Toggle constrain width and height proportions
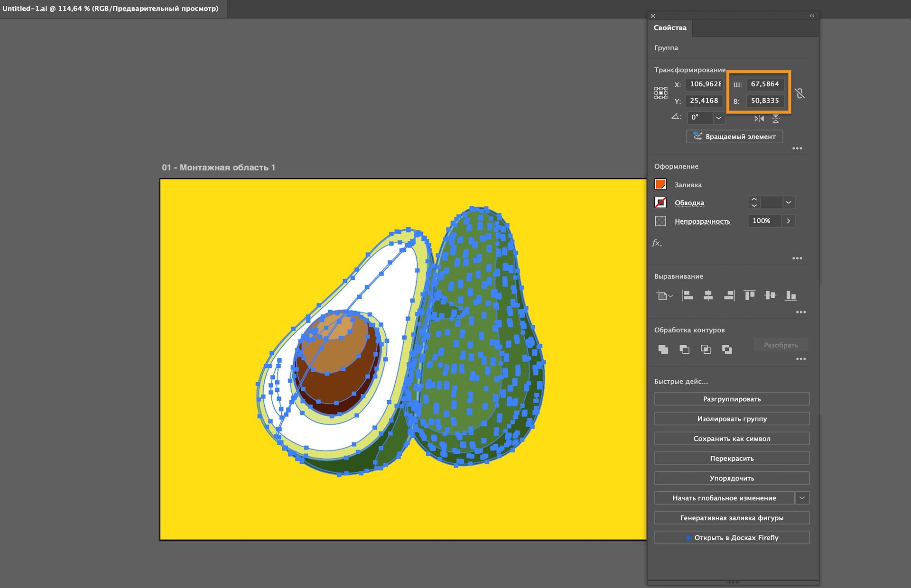 coord(800,93)
